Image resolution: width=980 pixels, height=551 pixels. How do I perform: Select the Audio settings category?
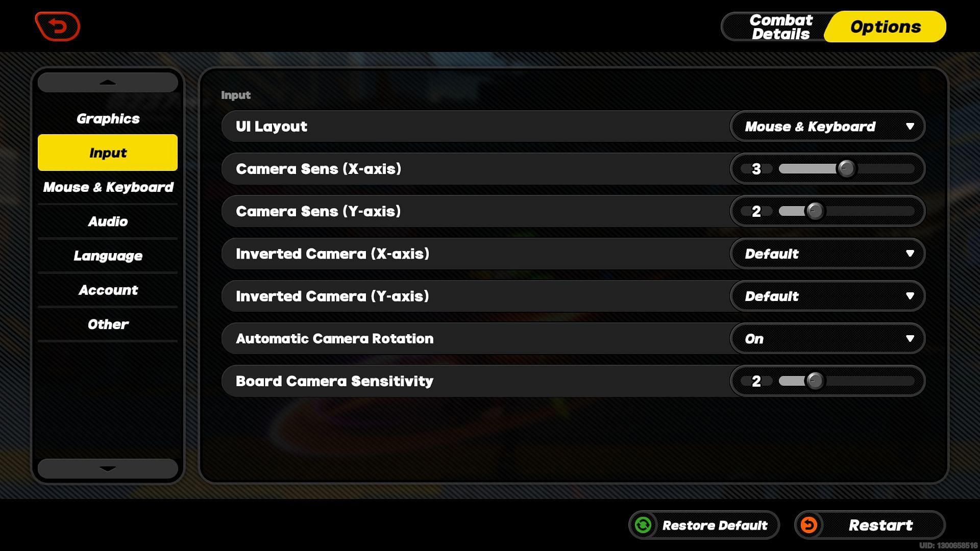click(108, 221)
